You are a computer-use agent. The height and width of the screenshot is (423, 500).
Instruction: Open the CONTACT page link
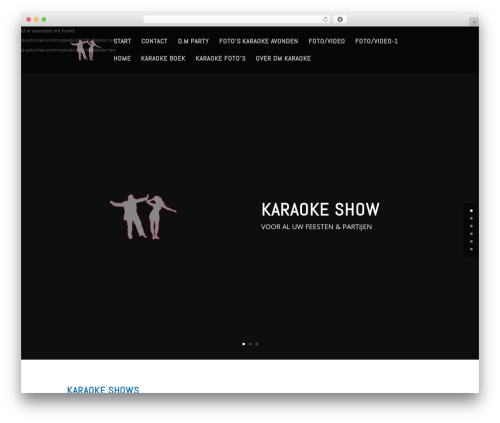pos(154,41)
